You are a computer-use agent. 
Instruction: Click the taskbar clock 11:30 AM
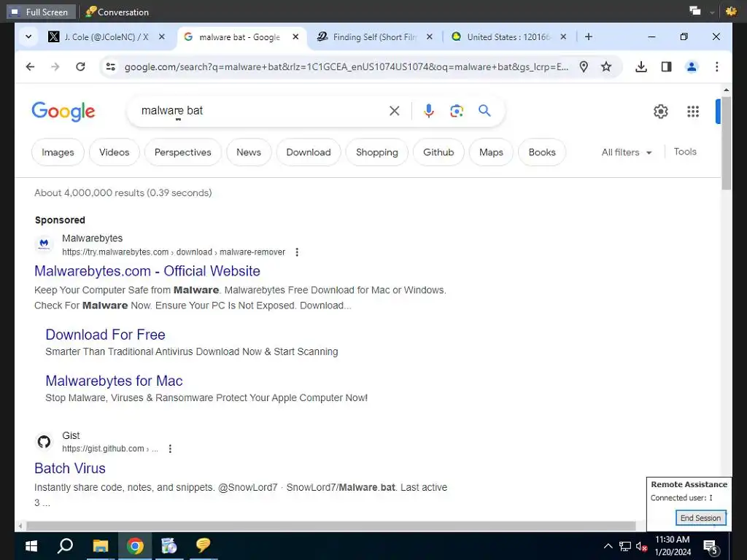pyautogui.click(x=672, y=540)
